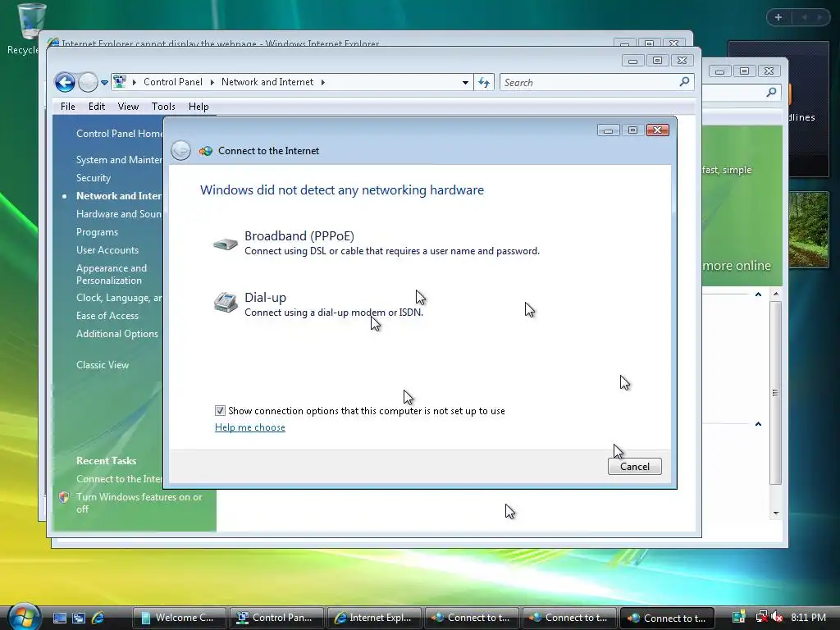Open the View menu
This screenshot has height=630, width=840.
pyautogui.click(x=128, y=106)
